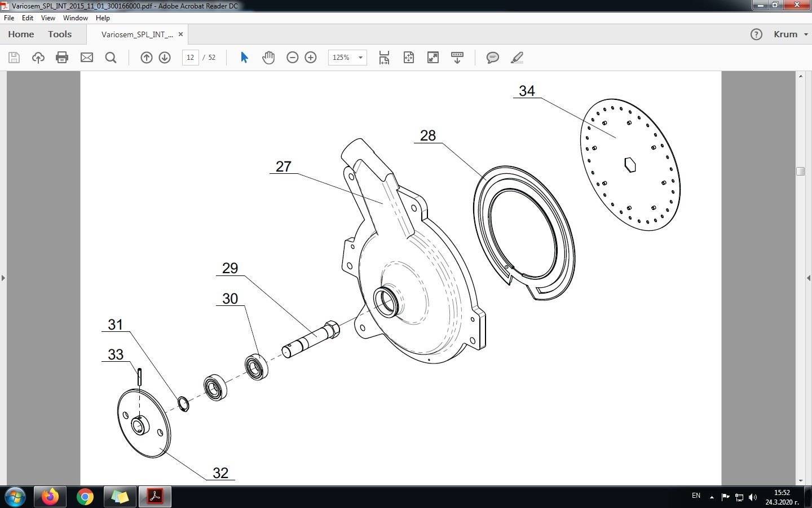The height and width of the screenshot is (508, 812).
Task: Expand the left navigation pane arrow
Action: click(x=3, y=278)
